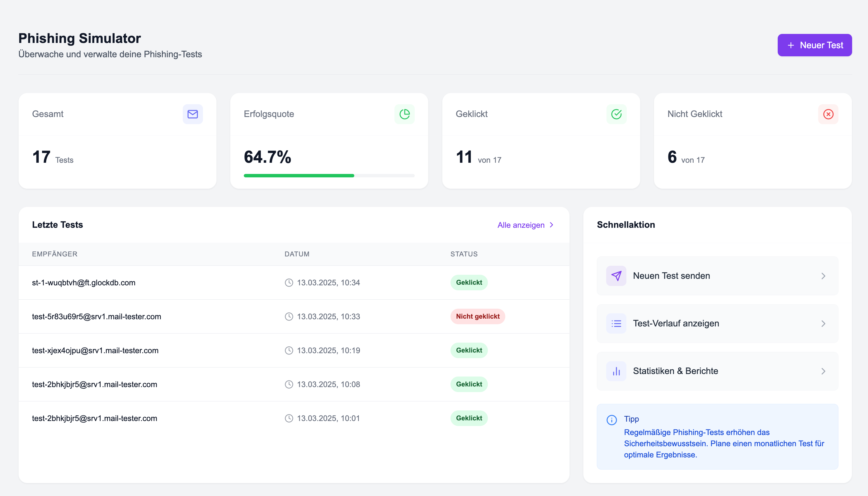Screen dimensions: 868x496
Task: Click the Status column header
Action: (464, 254)
